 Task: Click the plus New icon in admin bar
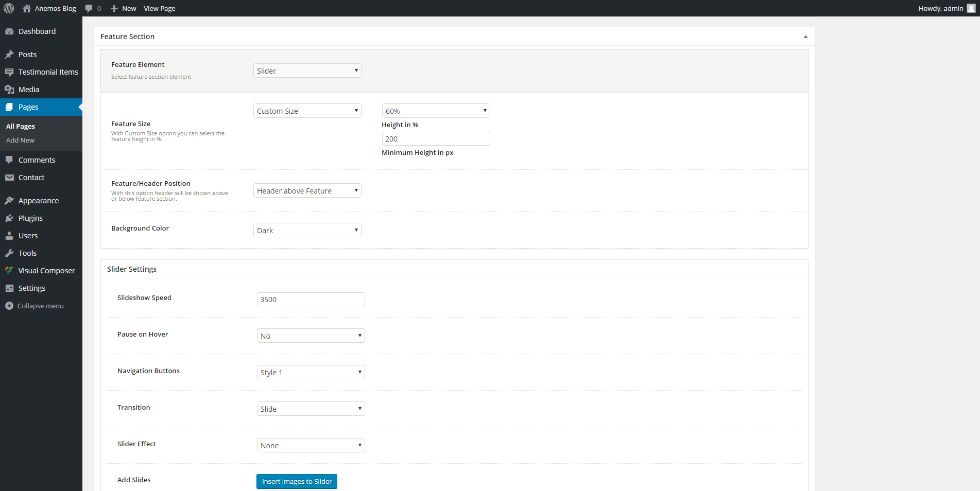point(114,8)
